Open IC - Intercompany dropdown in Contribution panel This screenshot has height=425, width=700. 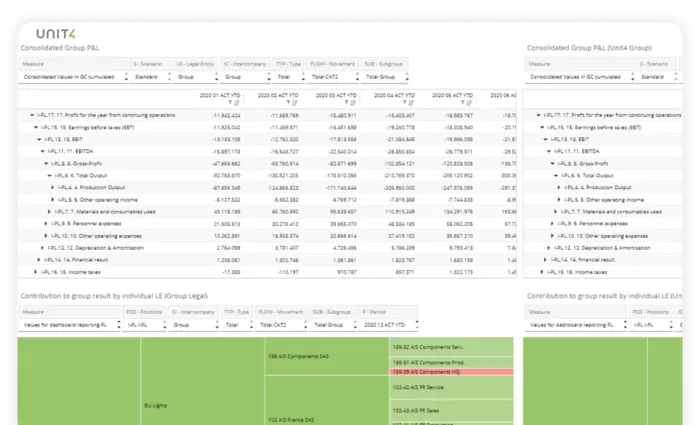coord(194,325)
